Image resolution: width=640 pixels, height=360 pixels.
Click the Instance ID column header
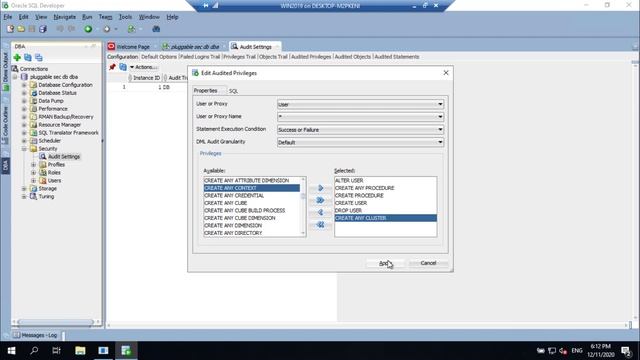point(146,78)
